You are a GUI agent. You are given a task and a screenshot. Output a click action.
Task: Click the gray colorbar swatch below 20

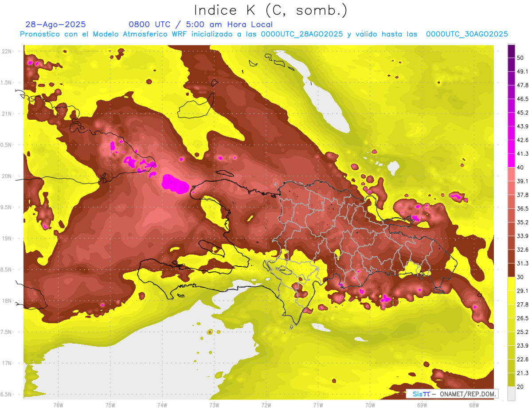511,394
